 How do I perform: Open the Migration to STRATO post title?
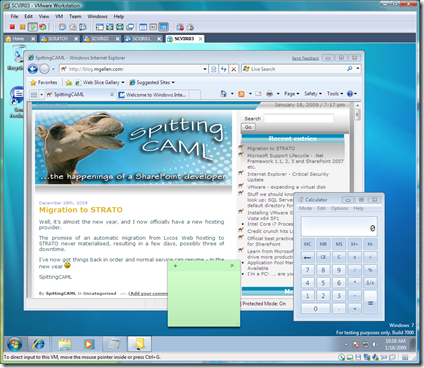click(81, 210)
